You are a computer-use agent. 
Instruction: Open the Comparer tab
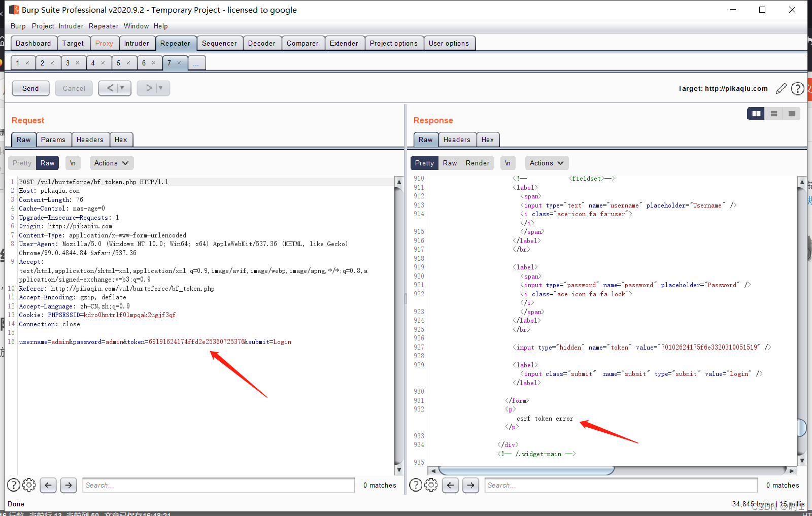(302, 43)
